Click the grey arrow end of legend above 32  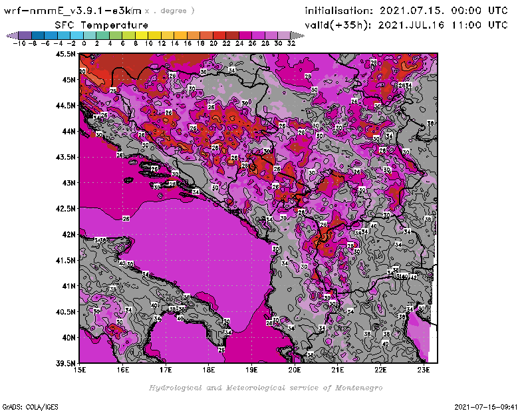pyautogui.click(x=297, y=35)
